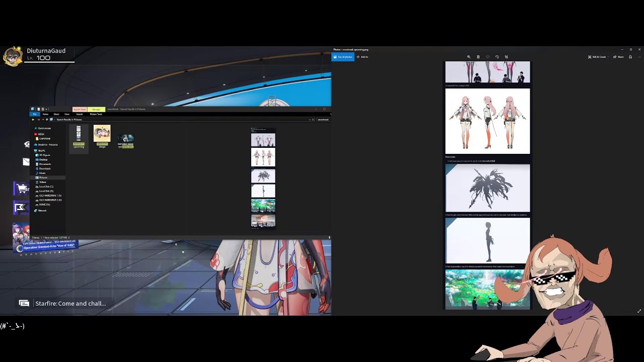Click the address bar showing Search Results in Pictures
Screen dimensions: 644x362
click(181, 120)
